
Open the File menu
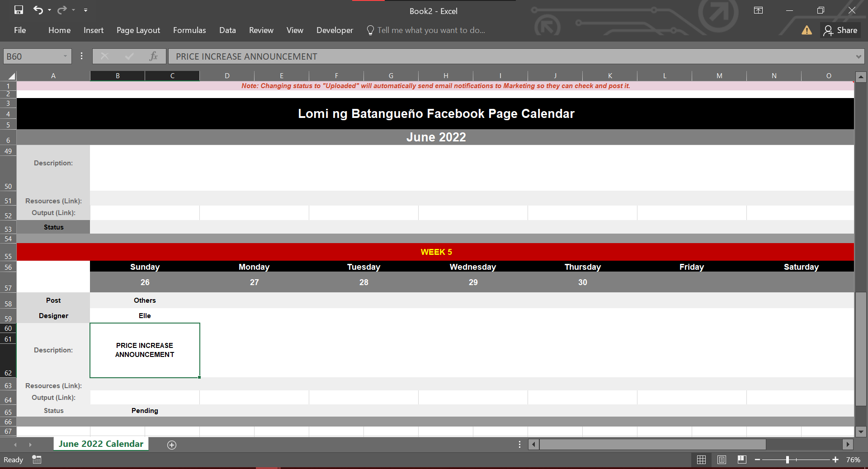pyautogui.click(x=20, y=30)
